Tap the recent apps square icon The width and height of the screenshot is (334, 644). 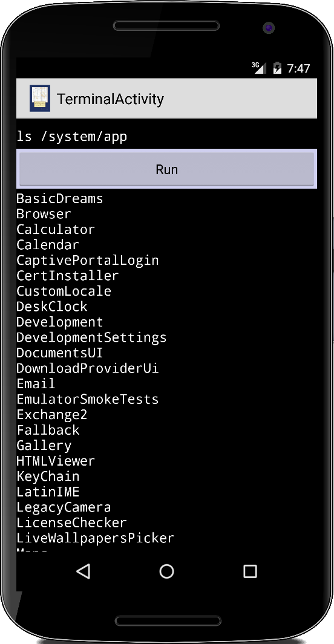(x=250, y=571)
